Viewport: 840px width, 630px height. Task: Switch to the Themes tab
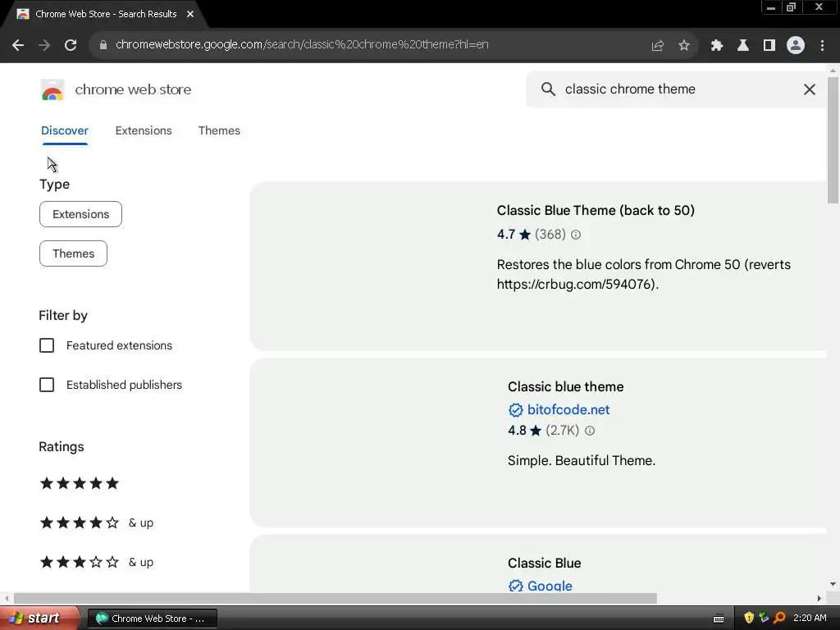pos(219,130)
